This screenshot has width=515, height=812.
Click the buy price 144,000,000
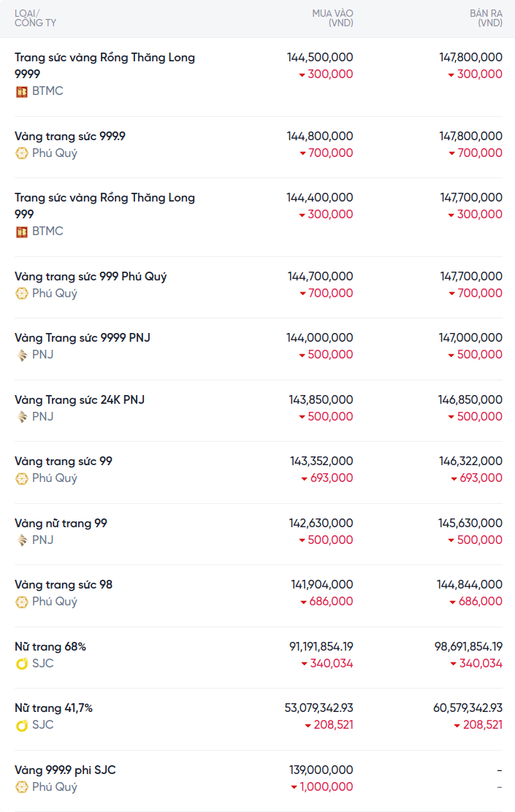[x=320, y=338]
